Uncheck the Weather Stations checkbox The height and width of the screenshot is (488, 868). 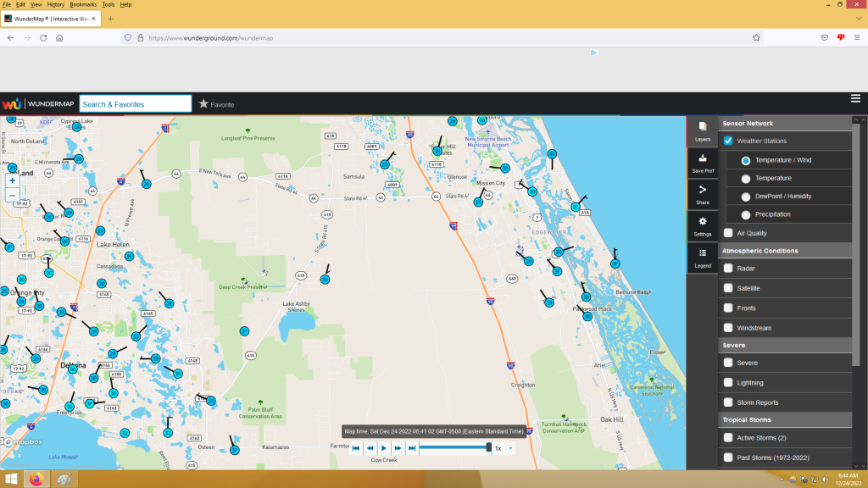pos(728,141)
